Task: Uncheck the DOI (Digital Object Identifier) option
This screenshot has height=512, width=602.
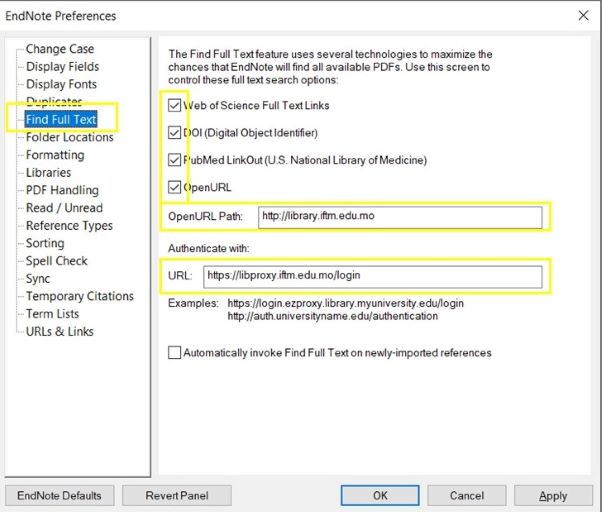Action: [x=176, y=132]
